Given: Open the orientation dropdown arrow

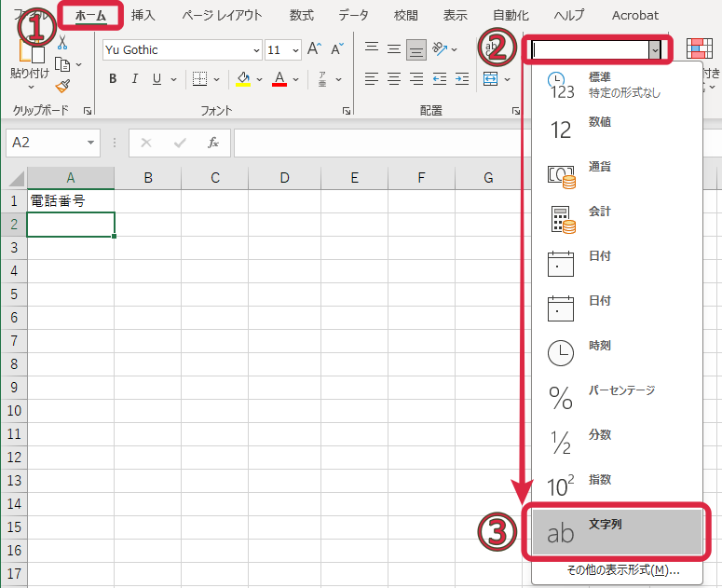Looking at the screenshot, I should [455, 49].
